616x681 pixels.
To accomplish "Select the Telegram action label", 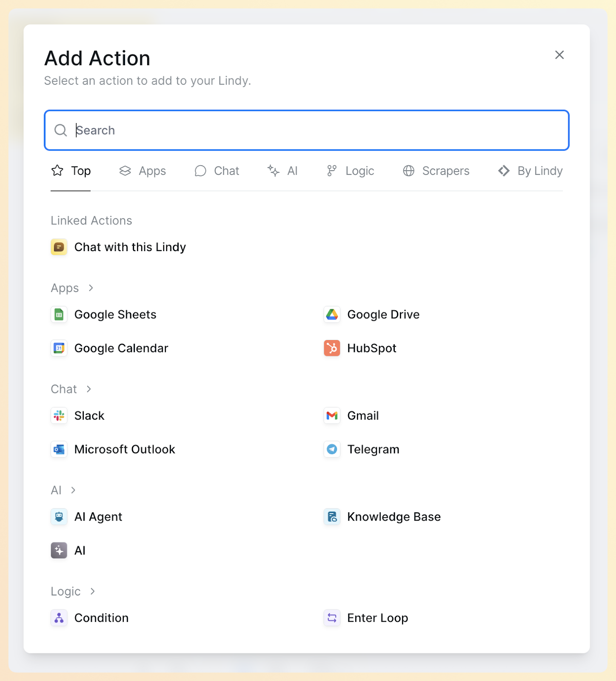I will click(x=374, y=450).
